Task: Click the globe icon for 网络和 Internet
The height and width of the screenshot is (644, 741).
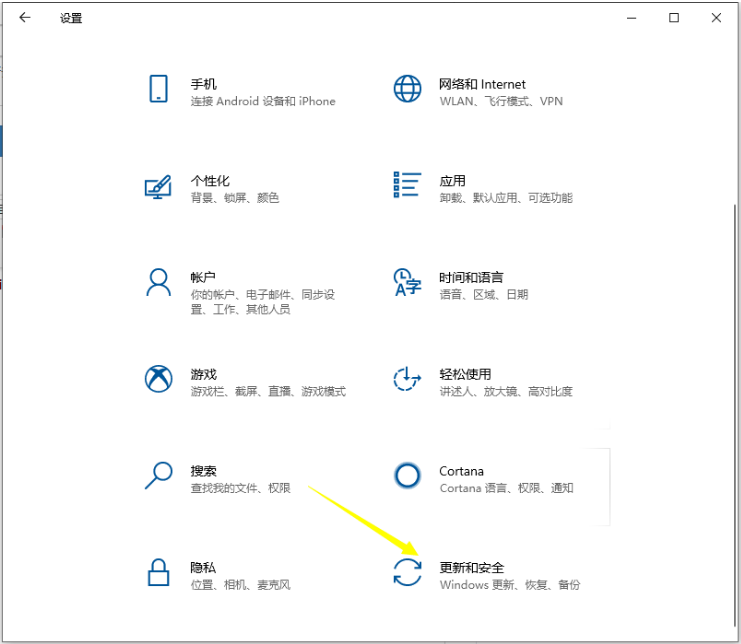Action: click(x=407, y=89)
